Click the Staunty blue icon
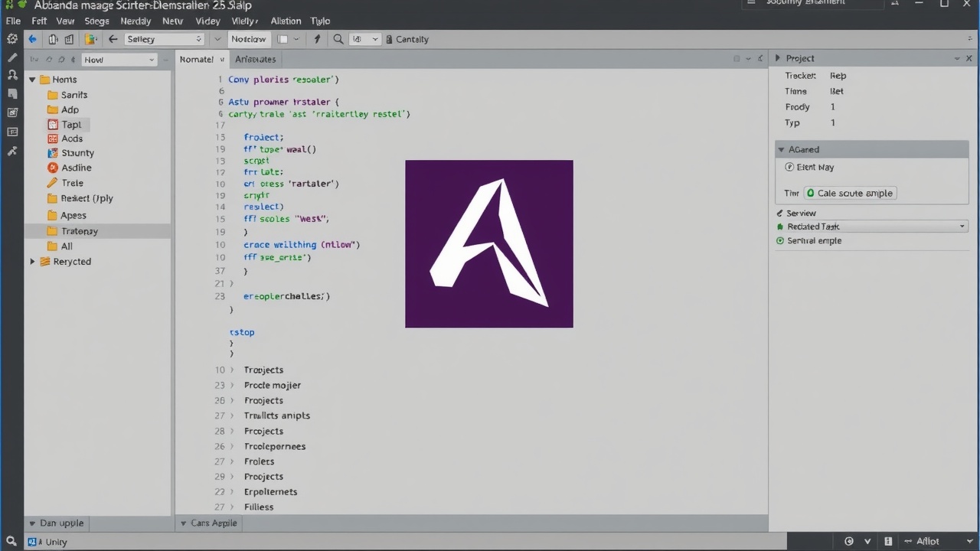980x551 pixels. coord(53,153)
